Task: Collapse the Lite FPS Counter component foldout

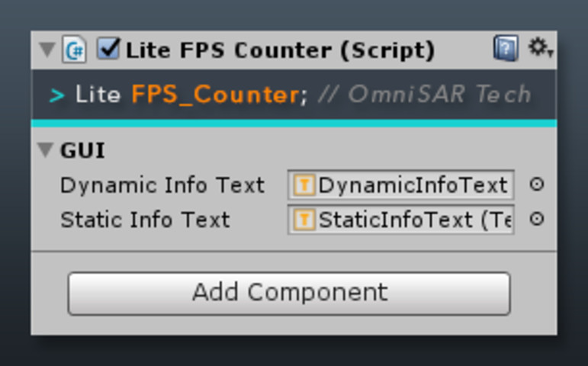Action: click(47, 50)
